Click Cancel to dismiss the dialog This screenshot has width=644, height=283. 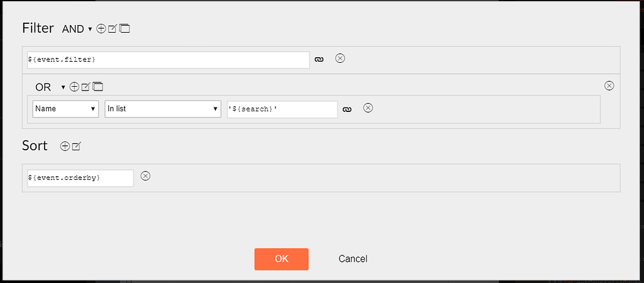coord(353,258)
